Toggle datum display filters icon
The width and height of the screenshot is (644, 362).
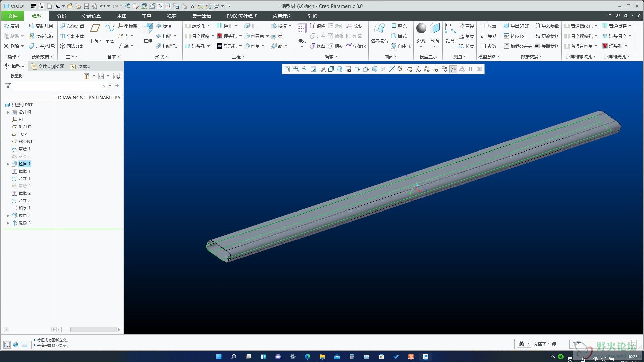click(401, 69)
